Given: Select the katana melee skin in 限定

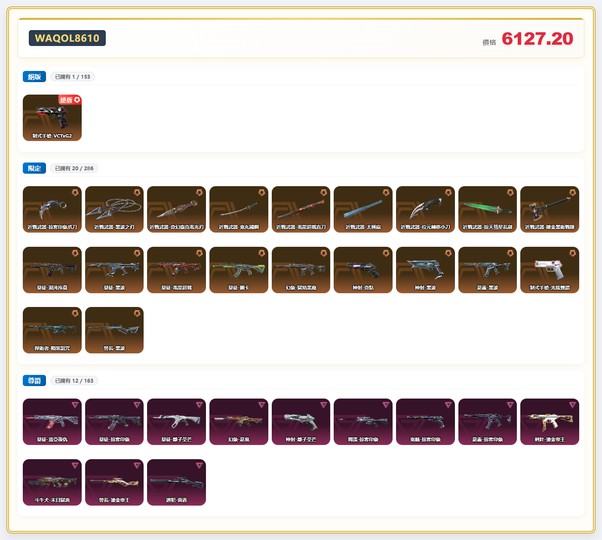Looking at the screenshot, I should (x=239, y=209).
